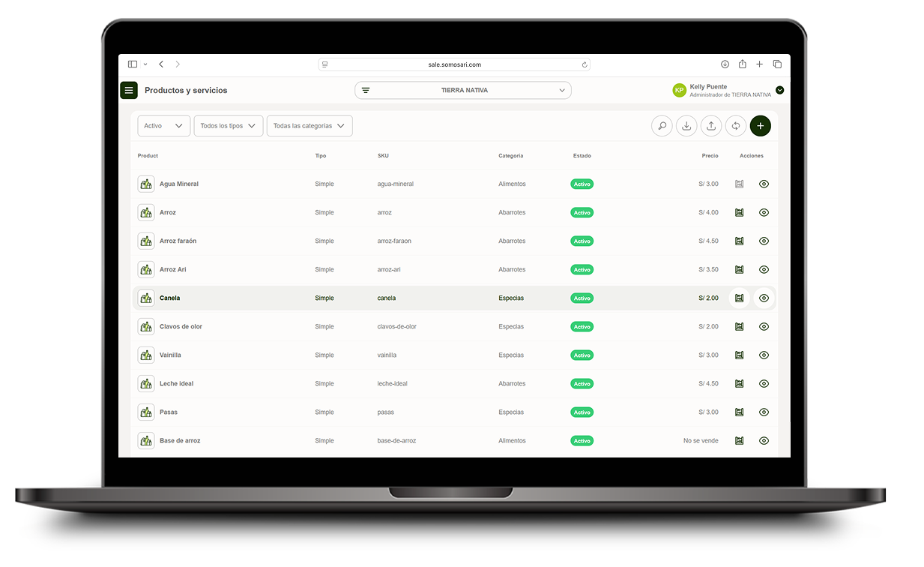Screen dimensions: 924x567
Task: Go back in browser history
Action: point(161,64)
